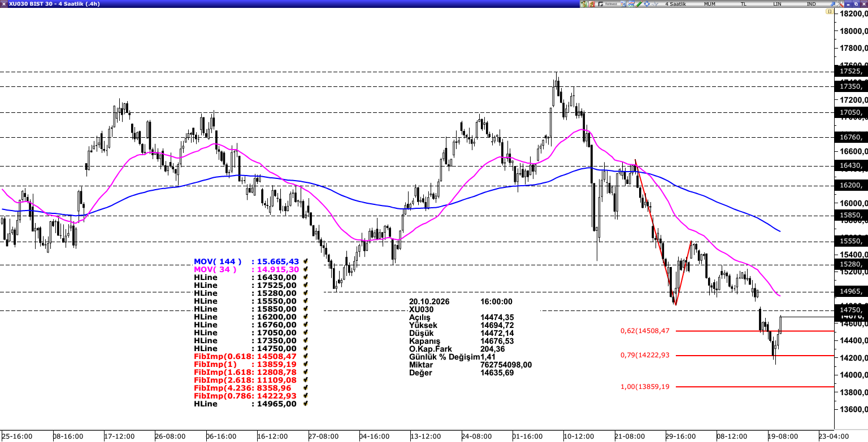This screenshot has width=868, height=442.
Task: Toggle the HLine 17525,00 checkmark
Action: pos(306,286)
